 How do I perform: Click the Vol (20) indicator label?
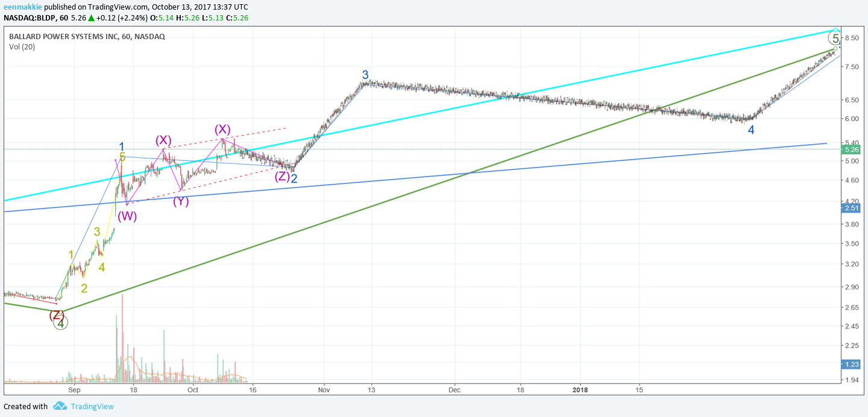[x=22, y=47]
